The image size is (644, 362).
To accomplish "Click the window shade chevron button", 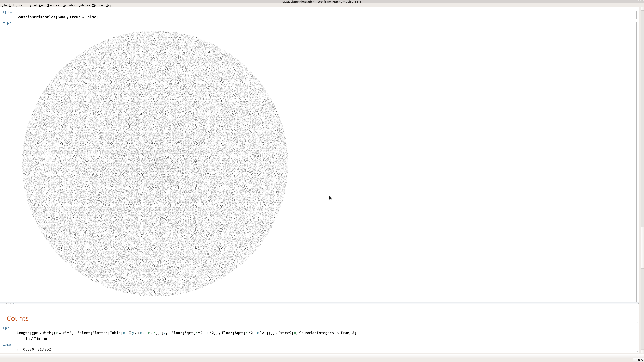I will click(638, 1).
